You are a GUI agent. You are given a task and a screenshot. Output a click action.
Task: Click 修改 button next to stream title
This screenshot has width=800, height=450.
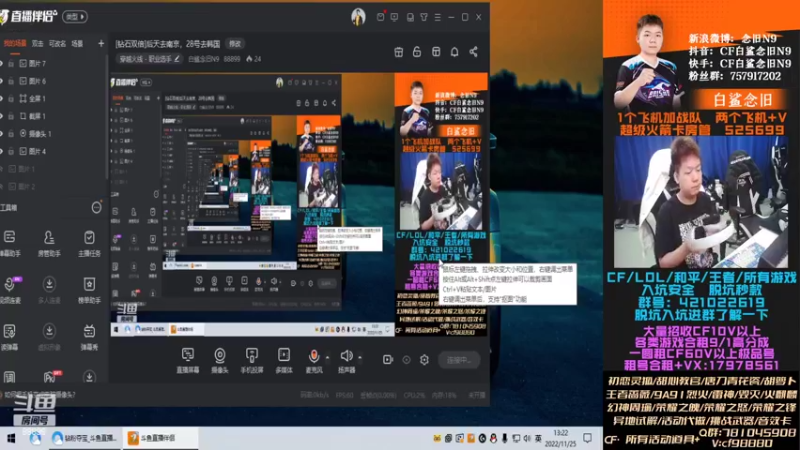tap(235, 44)
